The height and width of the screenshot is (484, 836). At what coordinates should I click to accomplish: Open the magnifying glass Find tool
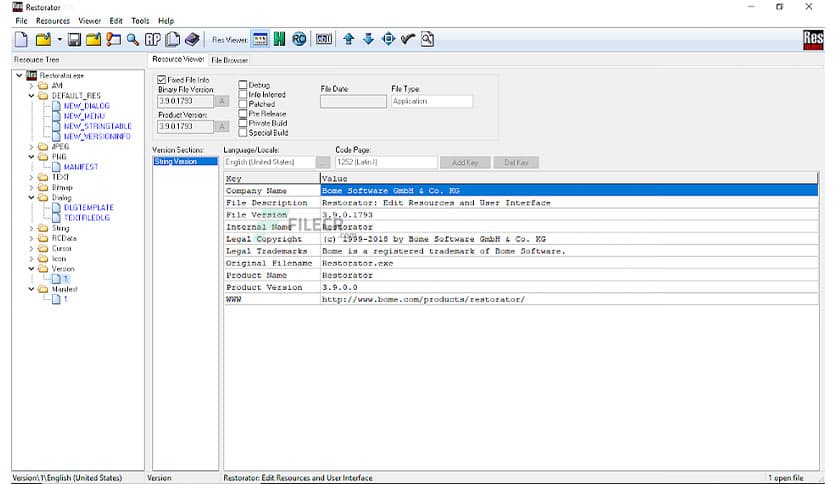click(x=132, y=40)
